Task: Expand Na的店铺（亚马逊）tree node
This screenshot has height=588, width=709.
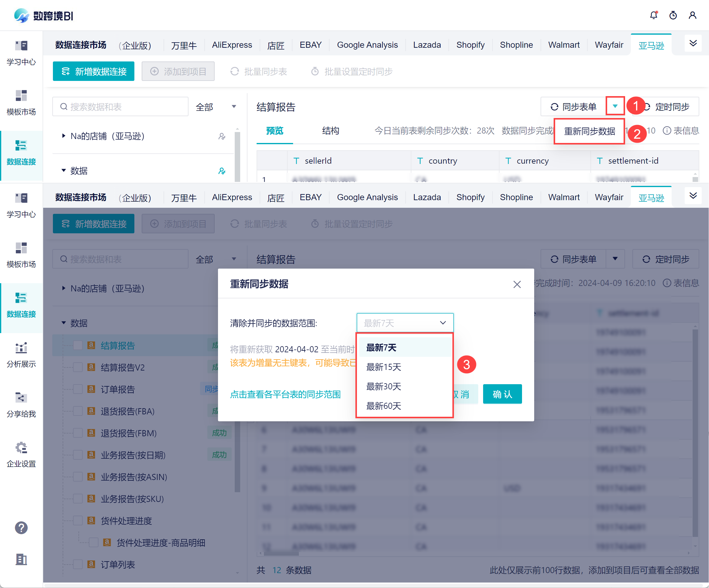Action: (x=64, y=136)
